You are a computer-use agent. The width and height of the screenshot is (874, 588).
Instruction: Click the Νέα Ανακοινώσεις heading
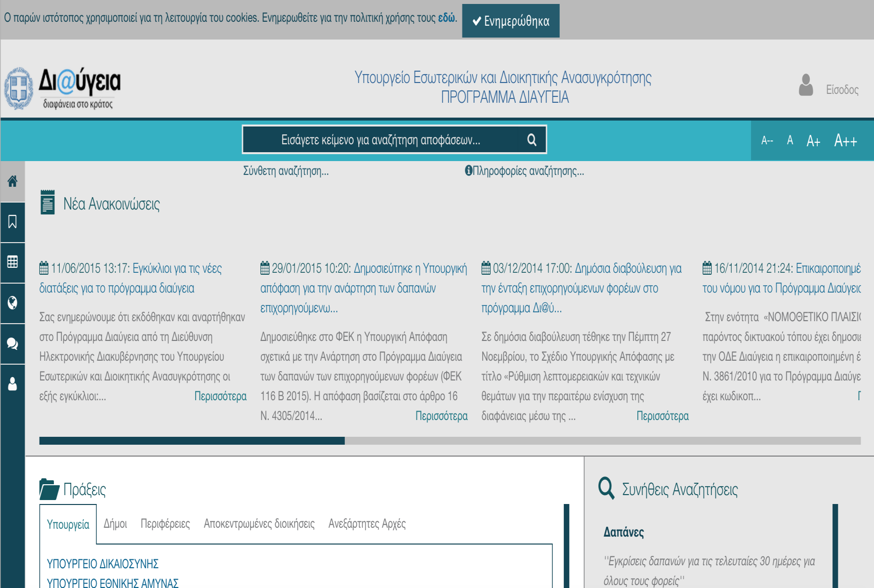point(112,204)
